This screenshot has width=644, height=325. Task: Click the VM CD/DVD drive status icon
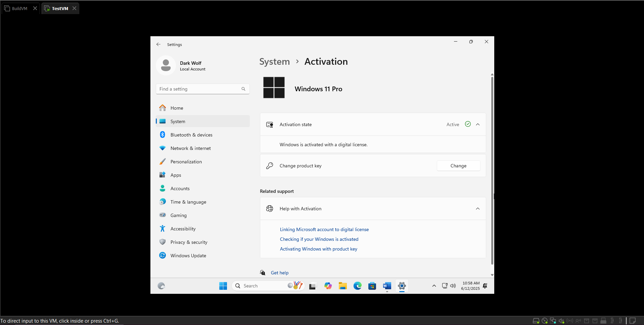545,321
